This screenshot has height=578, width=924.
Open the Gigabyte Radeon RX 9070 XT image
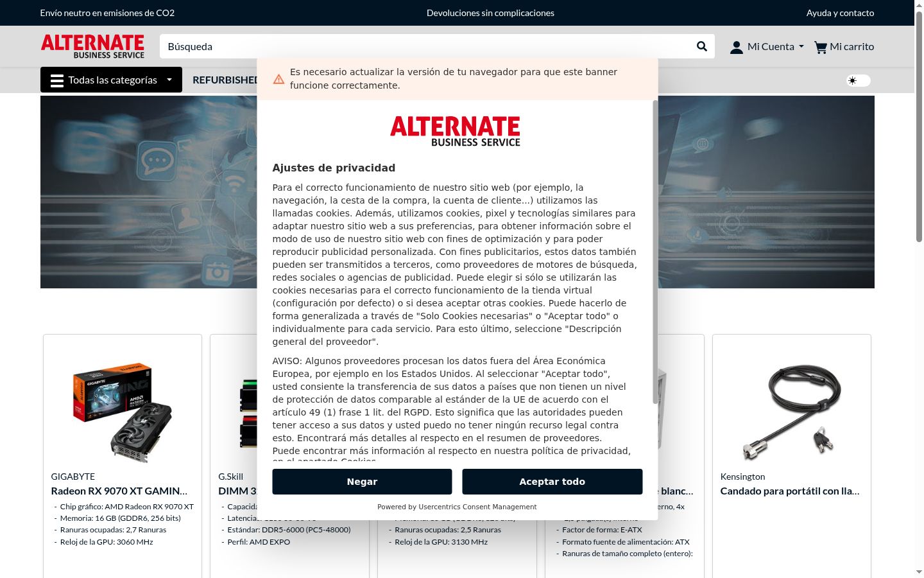(123, 412)
